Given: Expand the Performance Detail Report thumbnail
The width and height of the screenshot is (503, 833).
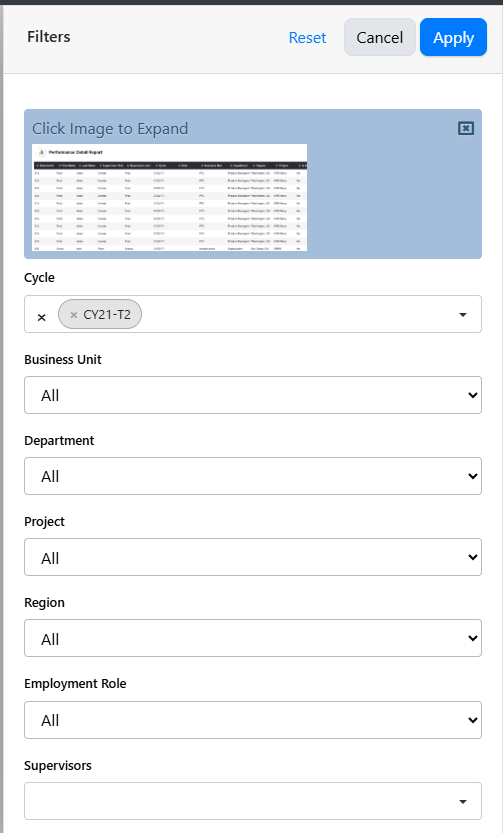Looking at the screenshot, I should click(x=169, y=197).
